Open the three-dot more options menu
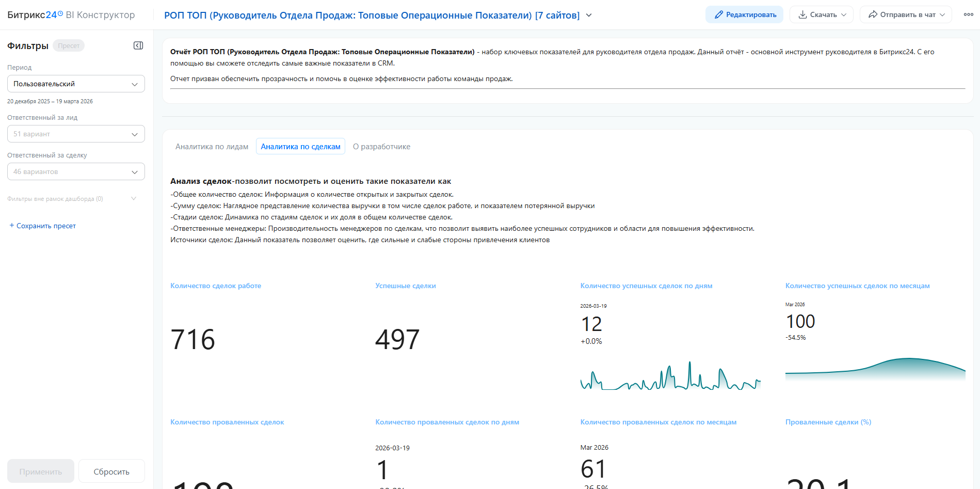The width and height of the screenshot is (980, 489). (968, 14)
